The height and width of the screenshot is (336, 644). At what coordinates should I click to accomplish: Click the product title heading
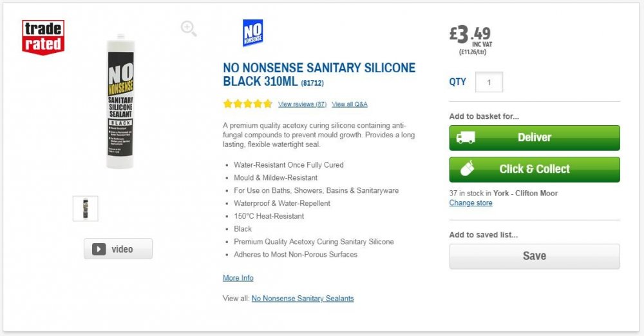319,74
